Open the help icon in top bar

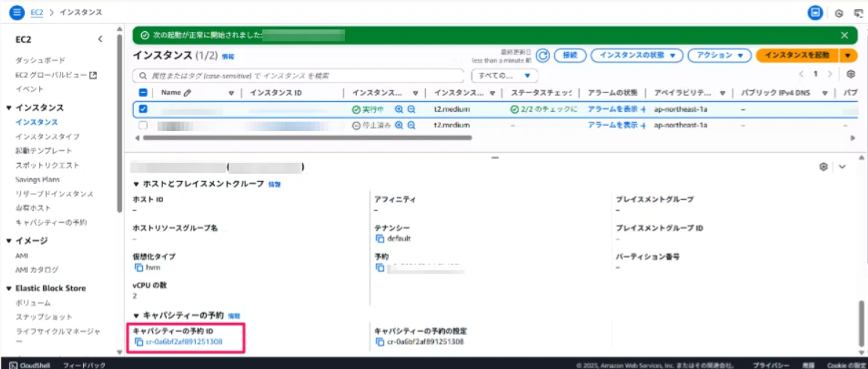pyautogui.click(x=839, y=13)
